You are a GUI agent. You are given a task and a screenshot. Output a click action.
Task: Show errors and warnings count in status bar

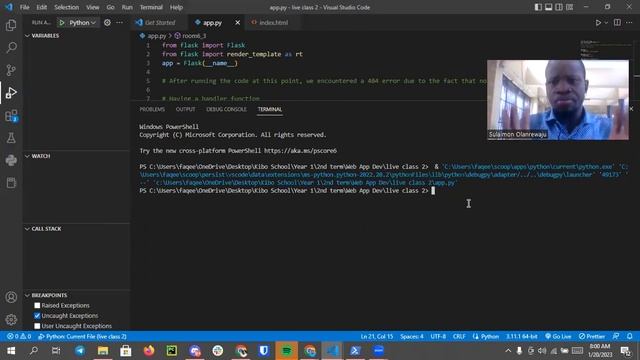point(19,336)
